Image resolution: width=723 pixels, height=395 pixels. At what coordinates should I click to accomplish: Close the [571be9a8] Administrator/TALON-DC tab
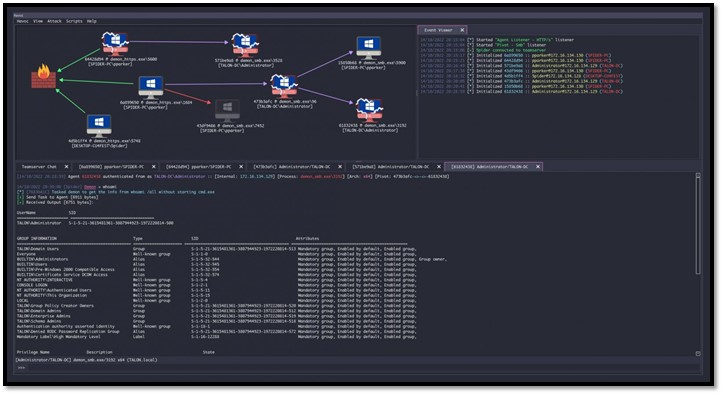coord(439,167)
